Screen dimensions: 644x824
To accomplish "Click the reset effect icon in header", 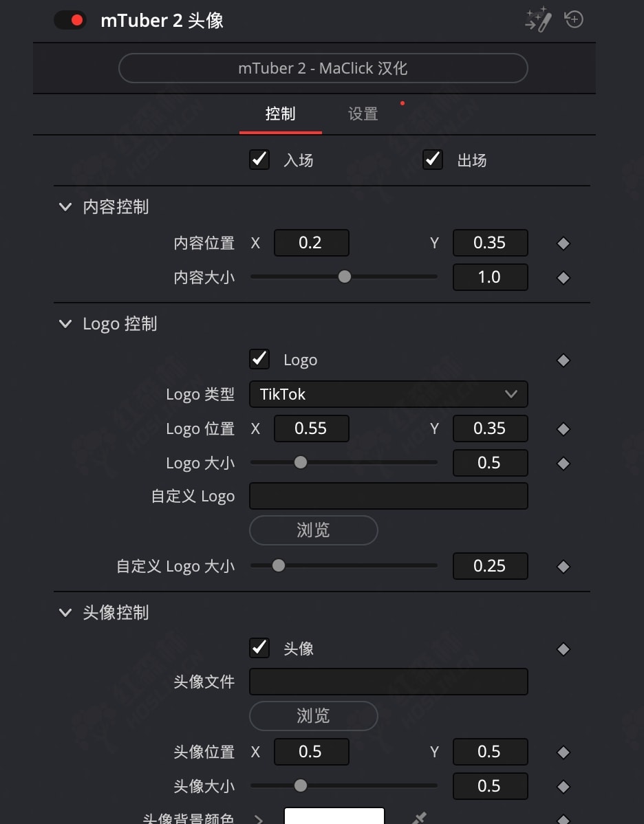I will pyautogui.click(x=574, y=20).
